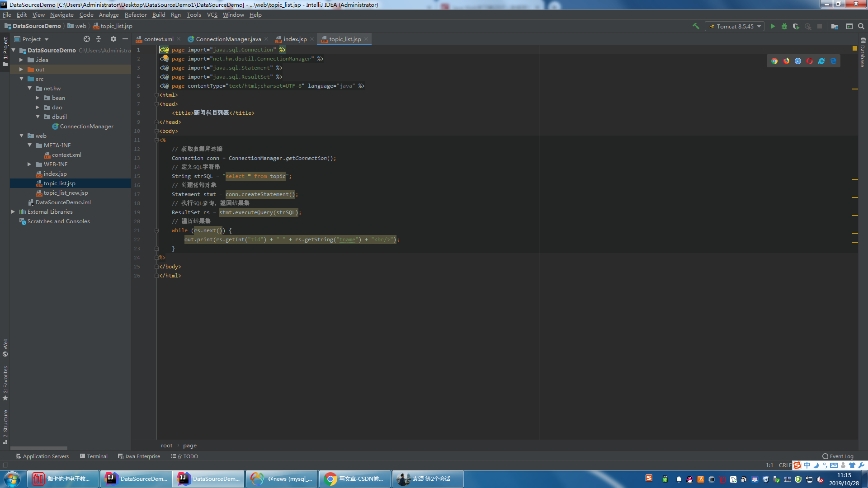Open page in Firefox browser icon

(x=786, y=61)
